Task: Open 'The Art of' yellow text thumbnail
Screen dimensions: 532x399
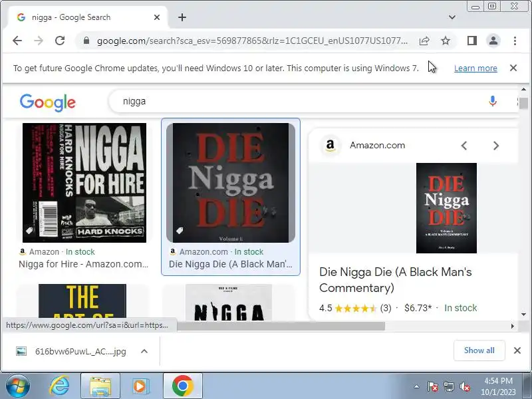Action: 82,301
